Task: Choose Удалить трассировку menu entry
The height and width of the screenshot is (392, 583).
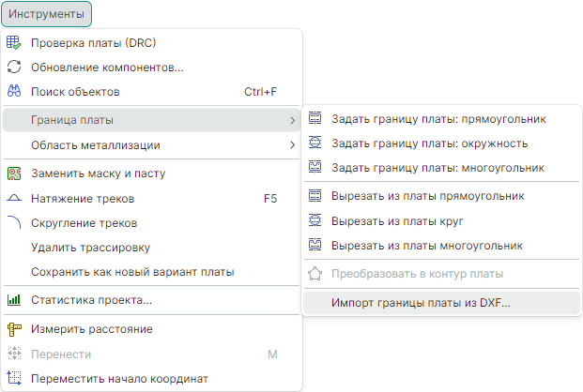Action: pos(90,248)
